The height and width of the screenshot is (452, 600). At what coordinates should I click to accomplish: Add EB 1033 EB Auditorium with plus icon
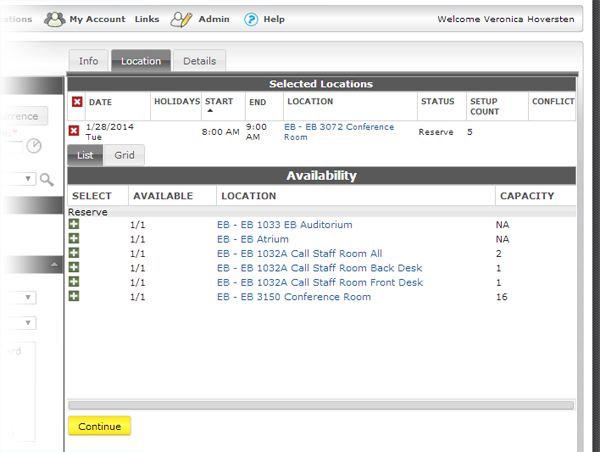[x=74, y=225]
